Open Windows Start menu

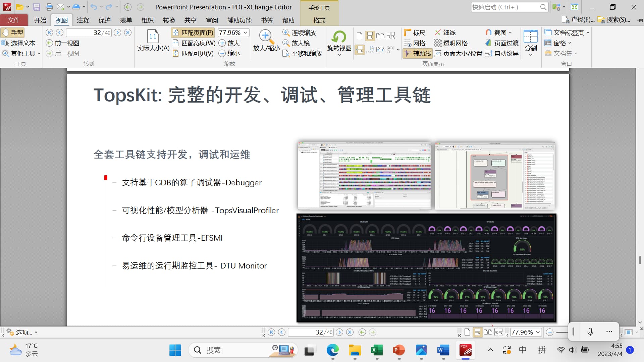(175, 350)
